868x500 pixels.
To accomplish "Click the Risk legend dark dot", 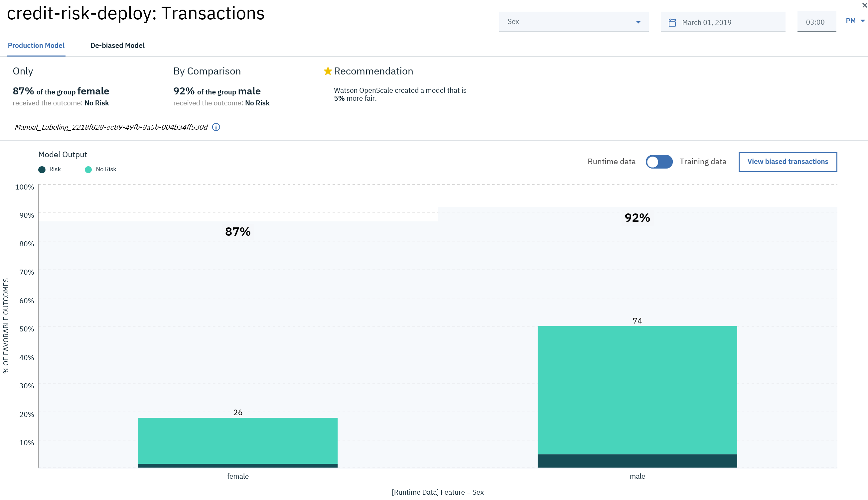I will point(42,170).
